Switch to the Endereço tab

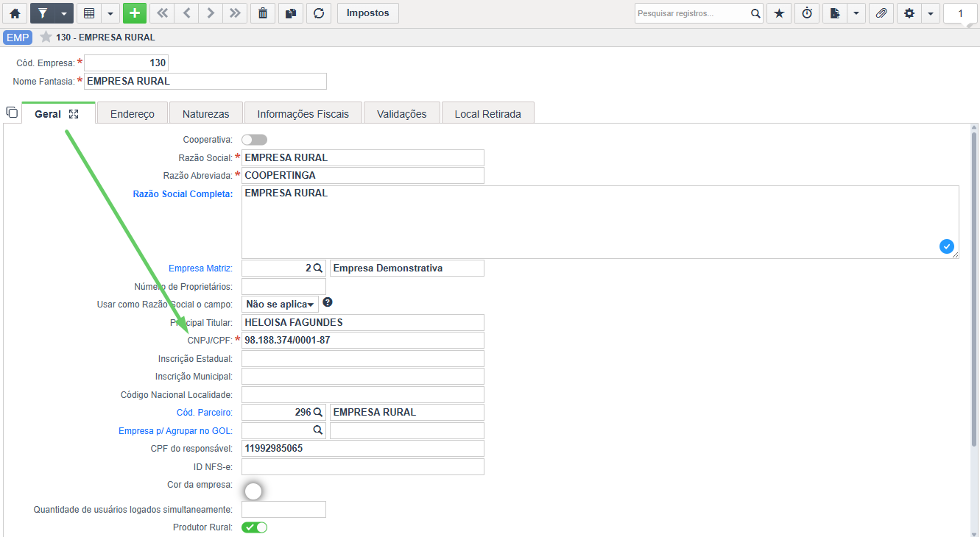(x=133, y=113)
